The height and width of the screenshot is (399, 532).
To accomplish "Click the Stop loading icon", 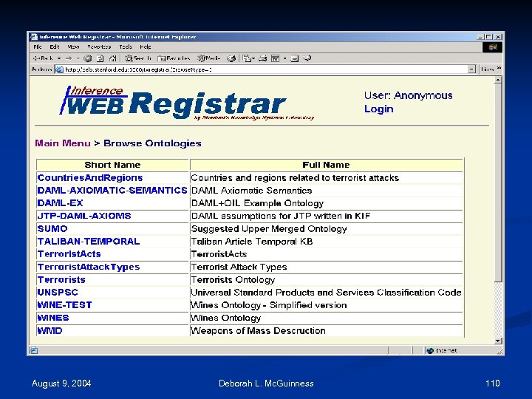I will coord(87,58).
